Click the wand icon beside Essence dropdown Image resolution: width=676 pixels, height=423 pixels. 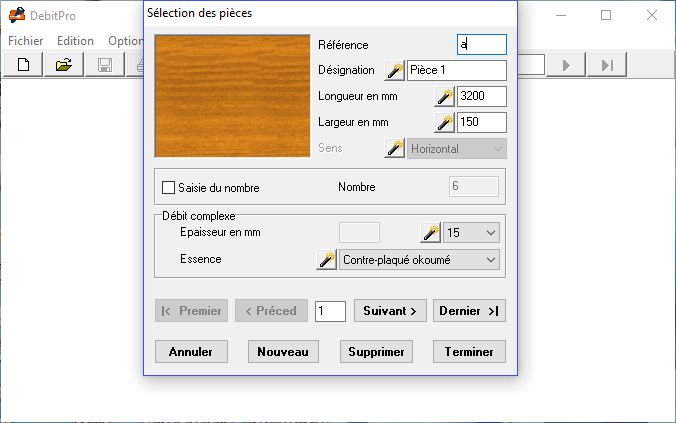point(326,260)
